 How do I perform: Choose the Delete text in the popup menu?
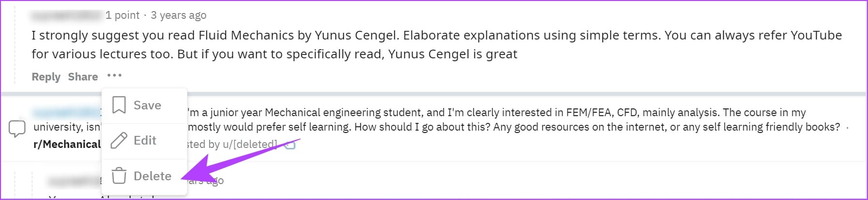(x=152, y=176)
